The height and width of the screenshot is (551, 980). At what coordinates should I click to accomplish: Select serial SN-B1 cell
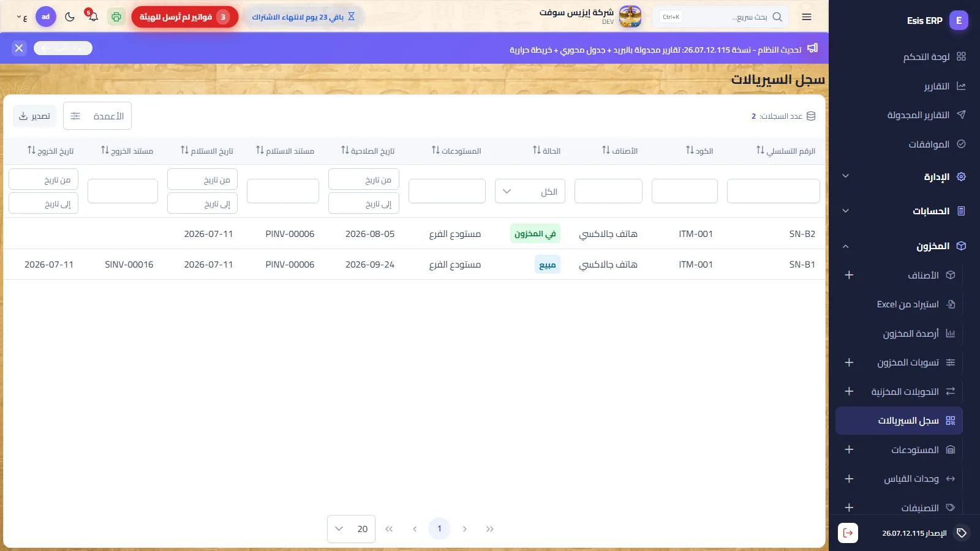802,264
